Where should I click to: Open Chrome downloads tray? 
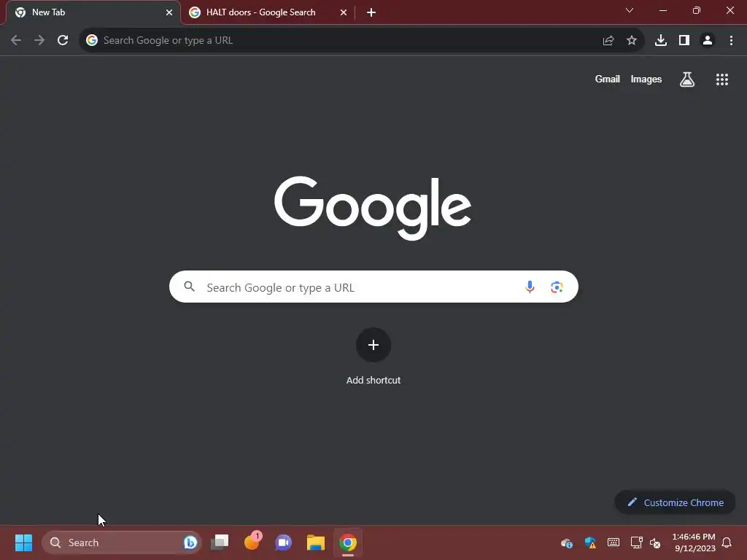click(661, 41)
